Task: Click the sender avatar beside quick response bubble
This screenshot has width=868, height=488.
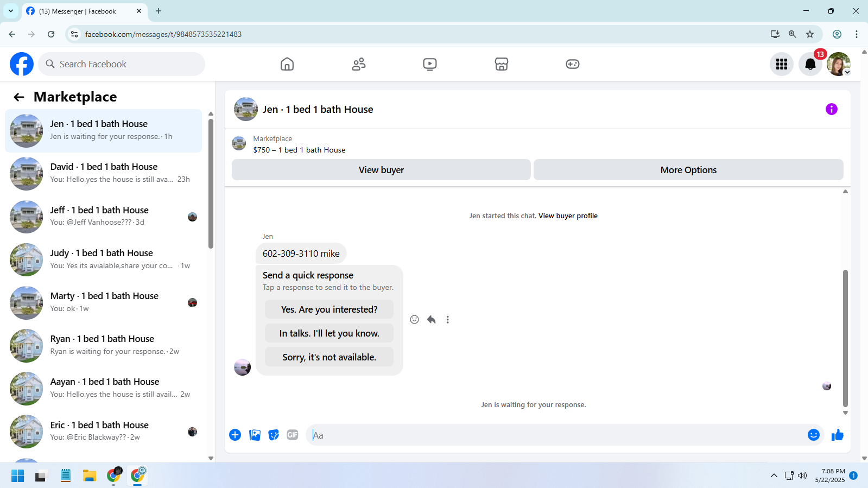Action: 242,367
